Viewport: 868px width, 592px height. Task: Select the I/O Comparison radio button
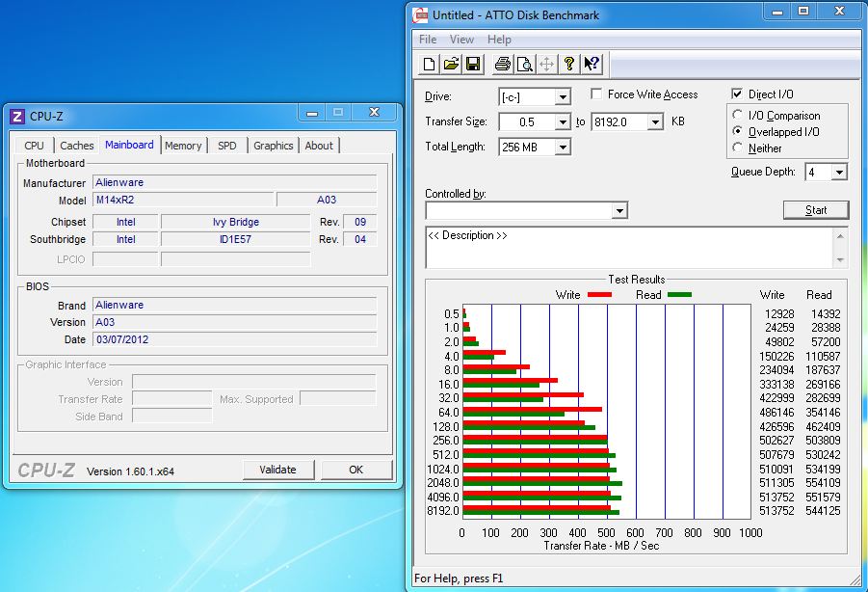coord(739,116)
